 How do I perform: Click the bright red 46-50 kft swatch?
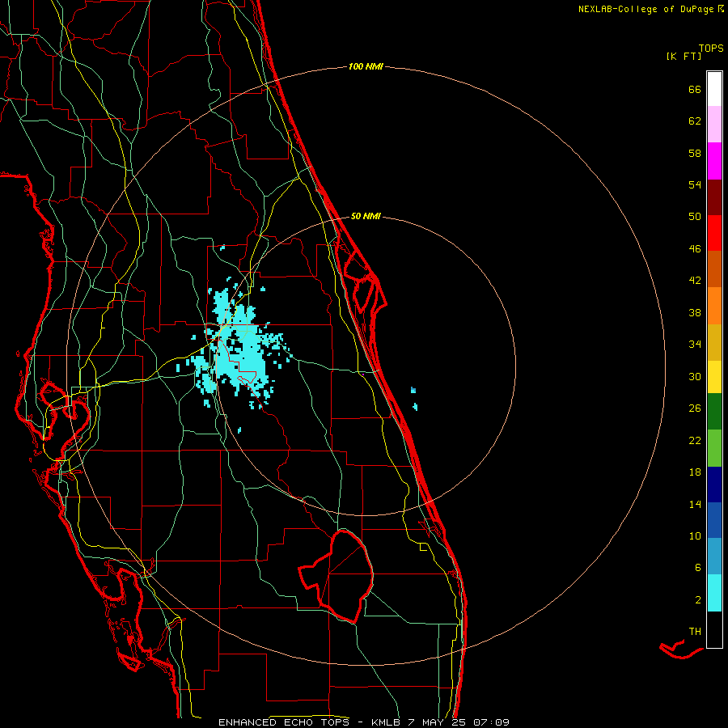[x=714, y=233]
